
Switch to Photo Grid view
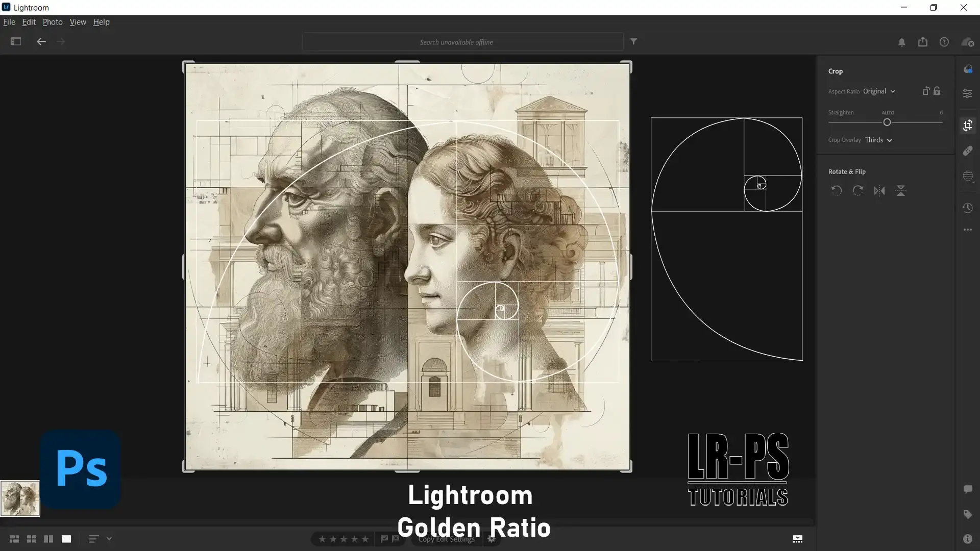14,539
